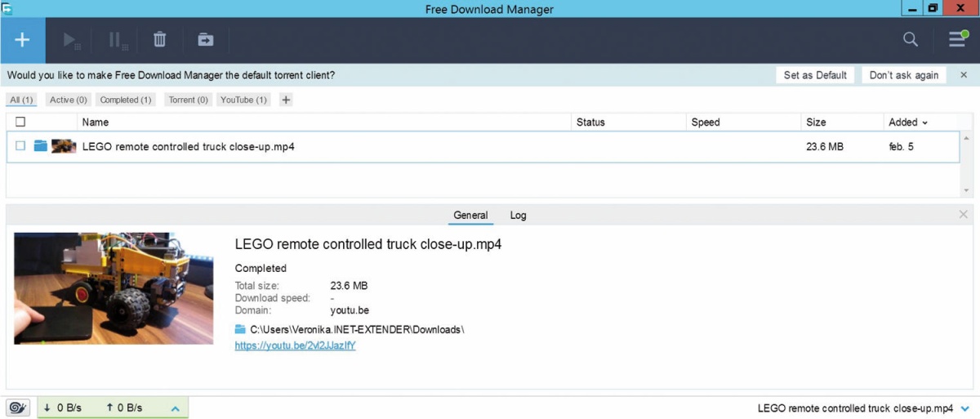Expand bottom-right download name dropdown arrow
980x419 pixels.
point(966,408)
